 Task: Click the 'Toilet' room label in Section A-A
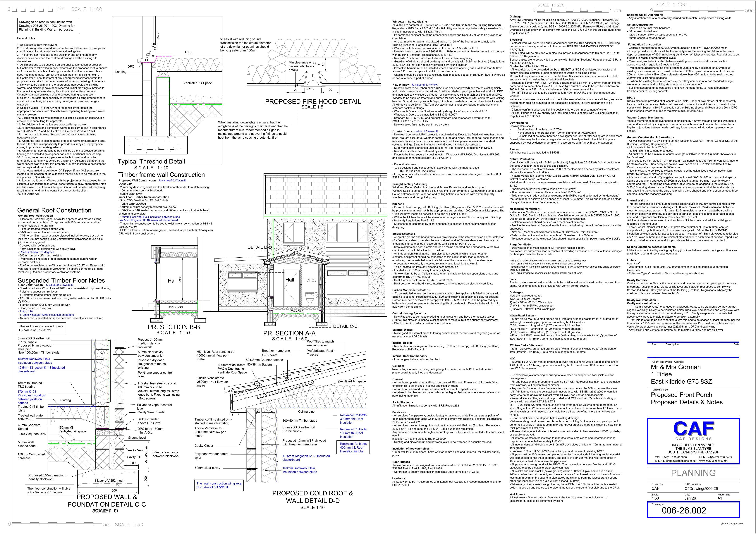pos(309,280)
